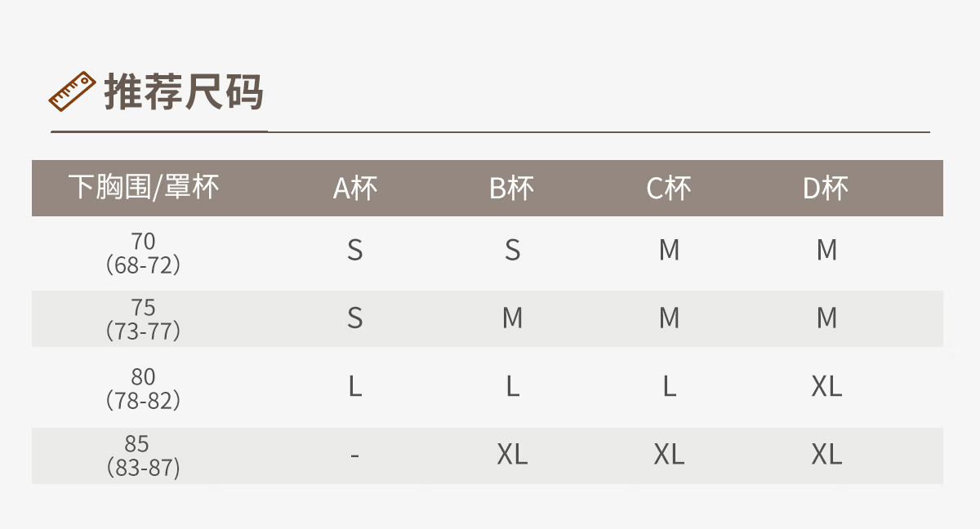Select size XL for 80 D杯
Screen dimensions: 980x529
(x=826, y=386)
